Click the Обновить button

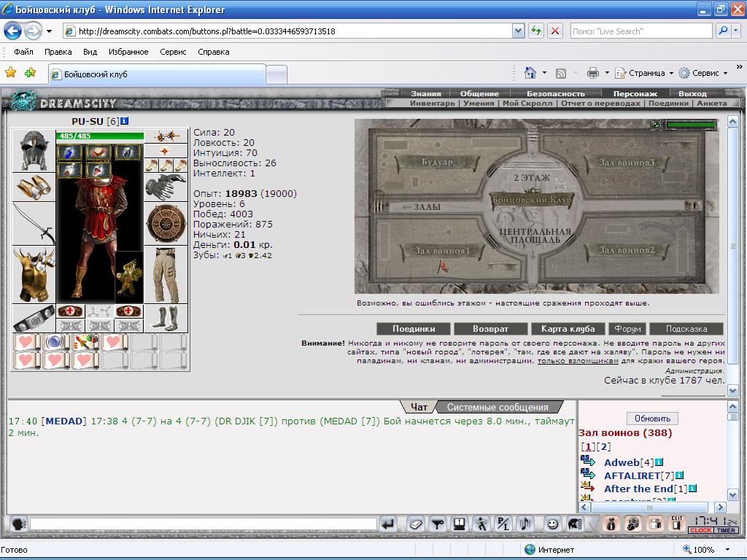(652, 419)
